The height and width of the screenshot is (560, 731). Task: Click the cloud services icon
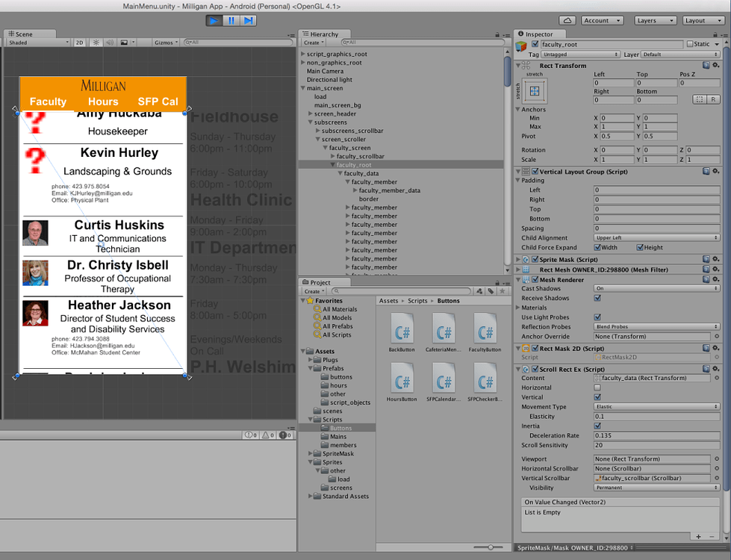pyautogui.click(x=567, y=21)
